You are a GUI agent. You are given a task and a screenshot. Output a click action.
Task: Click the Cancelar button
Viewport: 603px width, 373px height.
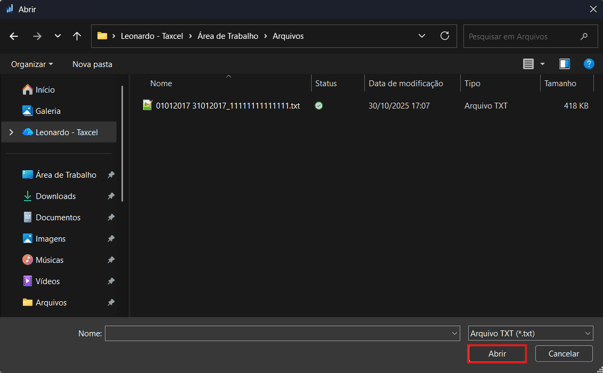[563, 354]
